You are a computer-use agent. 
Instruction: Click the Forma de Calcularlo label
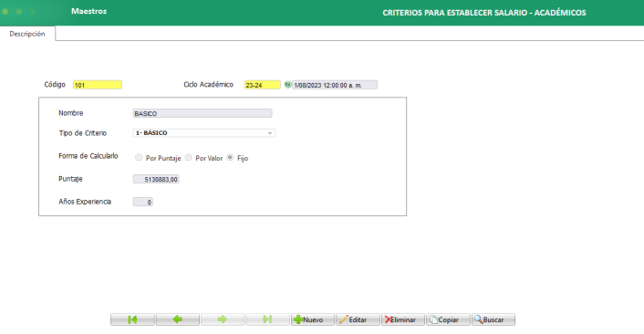point(88,156)
